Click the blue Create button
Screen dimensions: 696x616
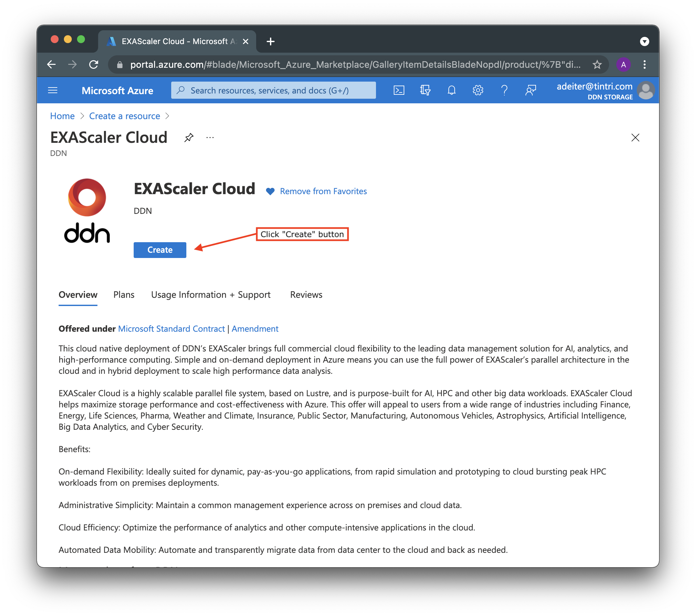pos(160,250)
